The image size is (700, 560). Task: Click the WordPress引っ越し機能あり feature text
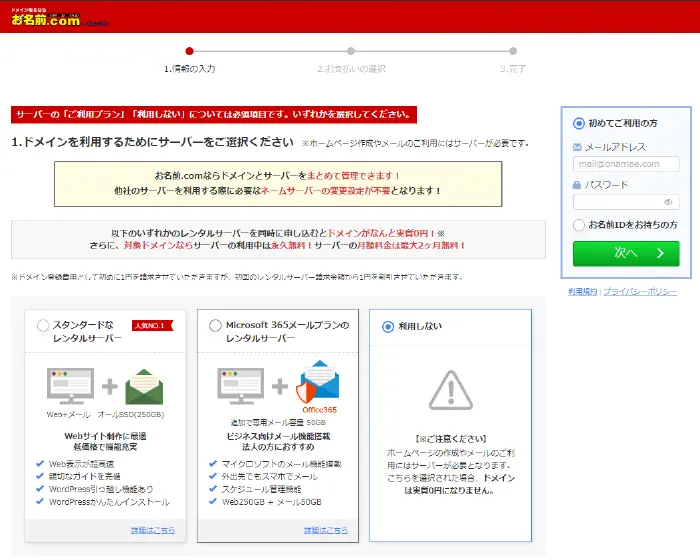[x=101, y=489]
